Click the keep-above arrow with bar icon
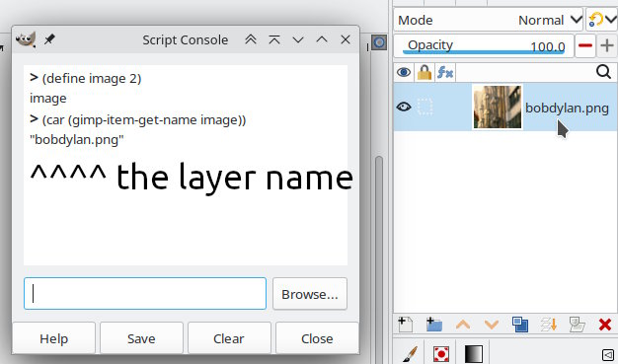 click(x=274, y=39)
